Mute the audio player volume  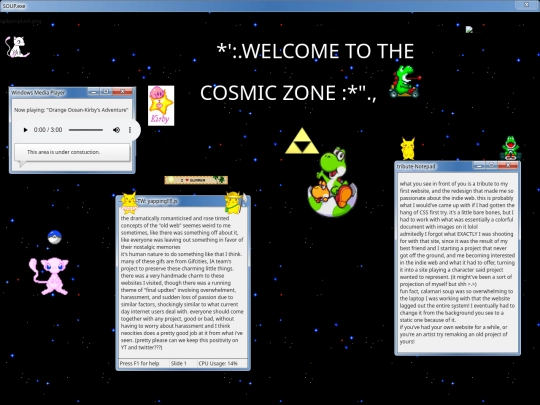click(116, 130)
